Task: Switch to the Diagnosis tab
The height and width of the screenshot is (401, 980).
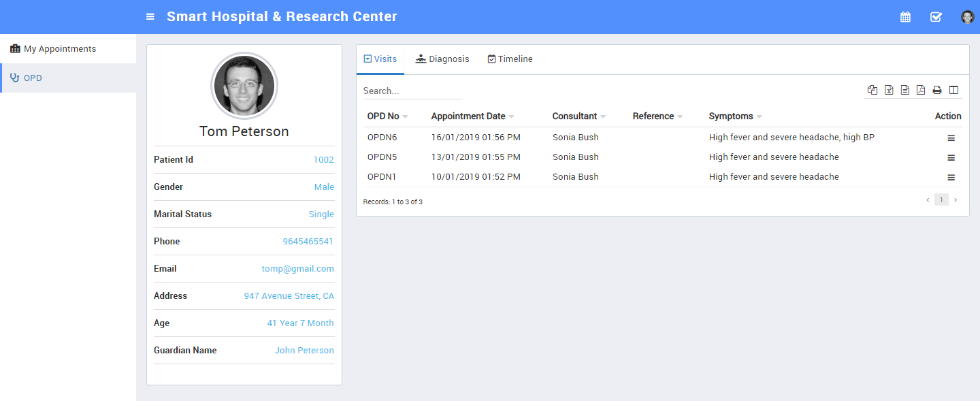Action: pos(442,59)
